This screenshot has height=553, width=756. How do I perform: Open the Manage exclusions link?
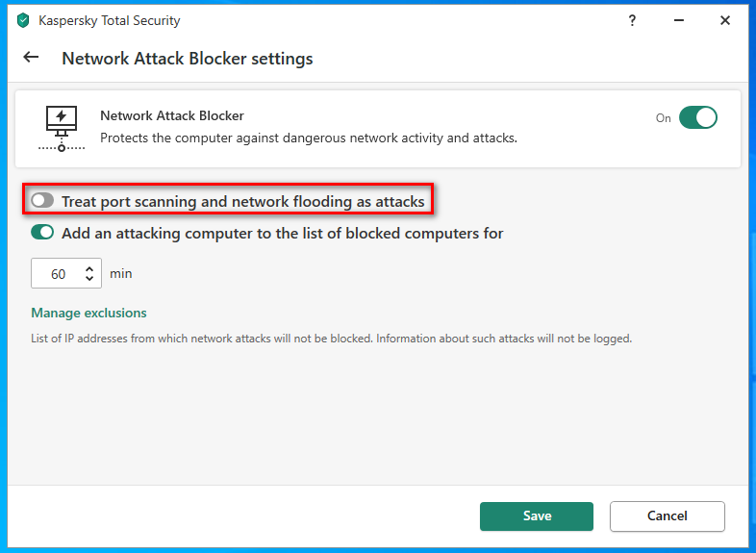(88, 313)
